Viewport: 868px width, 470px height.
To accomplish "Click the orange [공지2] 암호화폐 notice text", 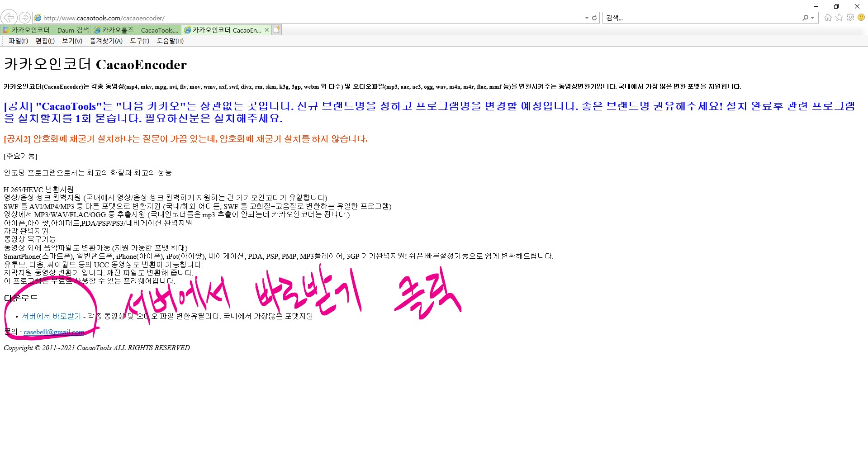I will pyautogui.click(x=185, y=139).
